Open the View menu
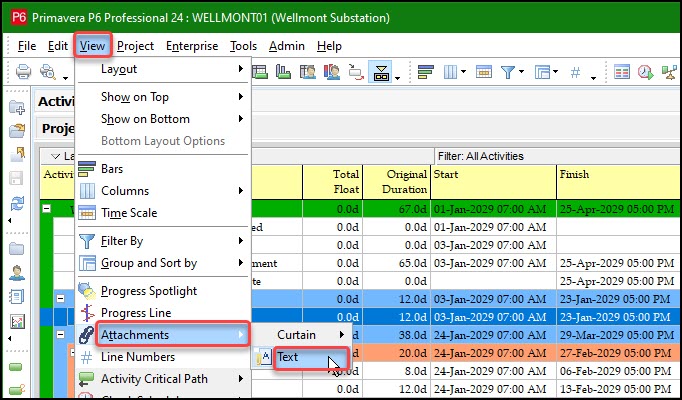The width and height of the screenshot is (682, 400). coord(92,46)
